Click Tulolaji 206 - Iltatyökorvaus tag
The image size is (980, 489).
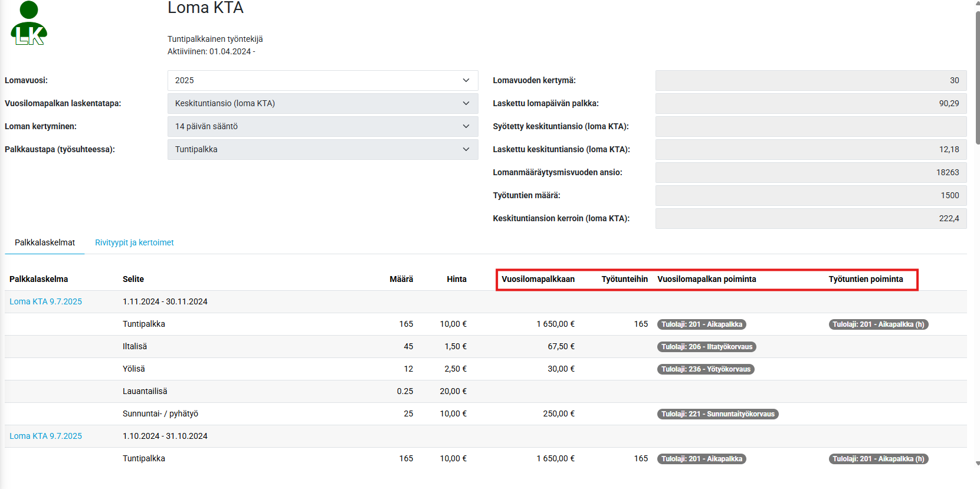point(706,347)
